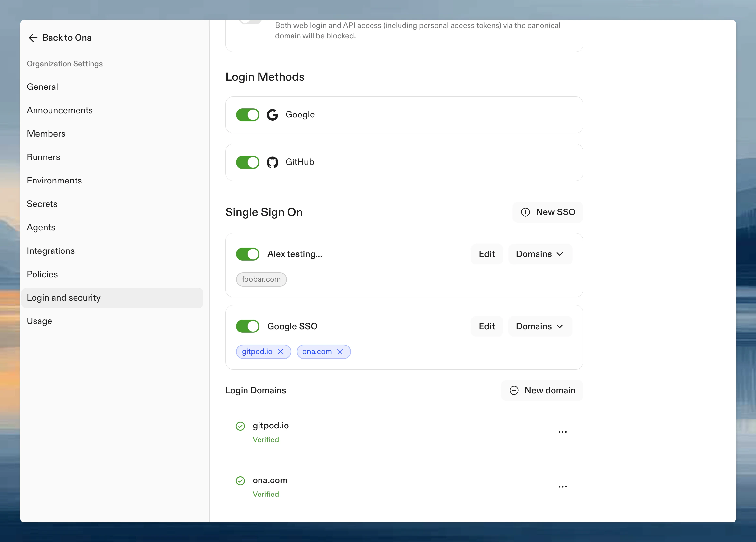Click the verified checkmark beside gitpod.io
756x542 pixels.
240,426
